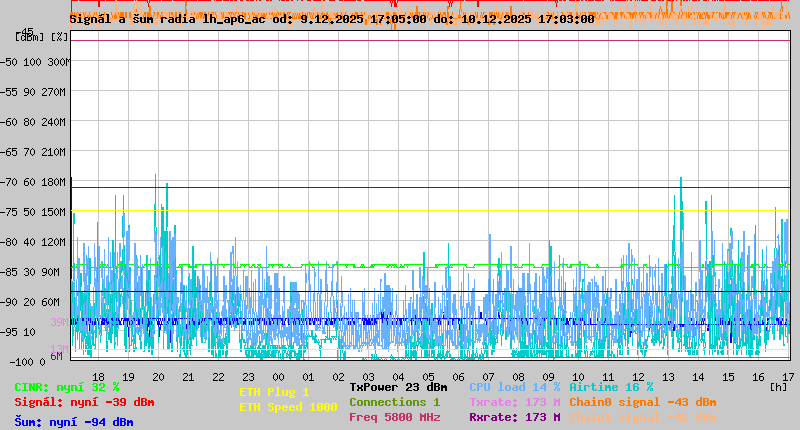The height and width of the screenshot is (430, 800).
Task: Click the CINR legend label
Action: [67, 387]
